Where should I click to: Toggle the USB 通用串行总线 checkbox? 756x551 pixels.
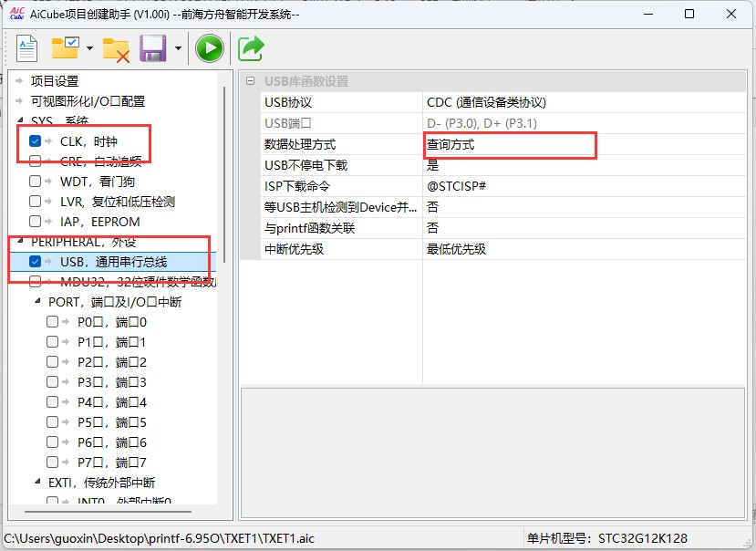35,262
